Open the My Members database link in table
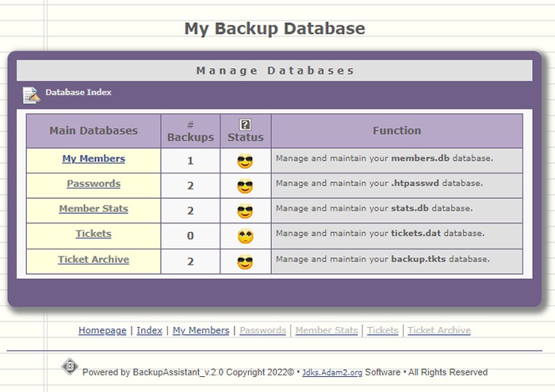This screenshot has height=392, width=555. tap(94, 158)
